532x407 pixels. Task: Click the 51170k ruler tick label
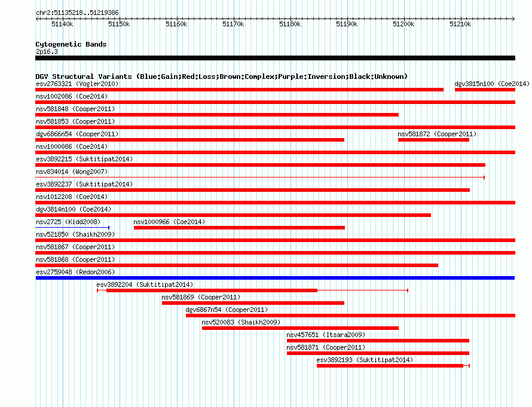[x=233, y=24]
